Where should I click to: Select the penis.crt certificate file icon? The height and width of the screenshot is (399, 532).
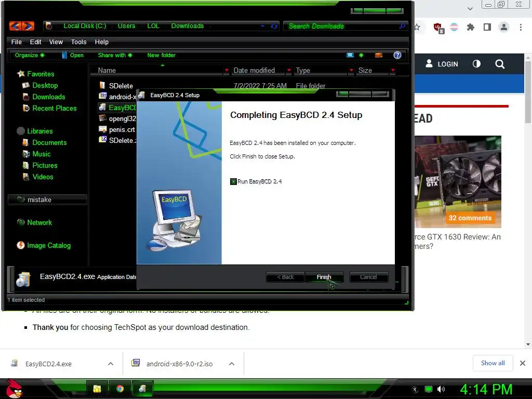(102, 129)
